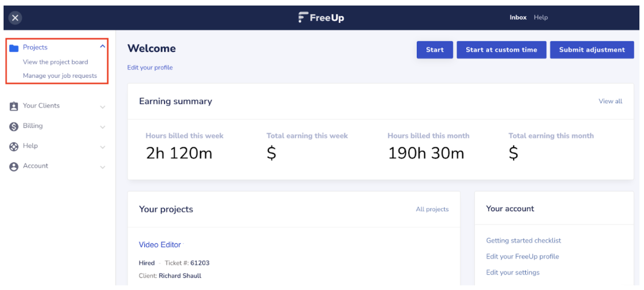Image resolution: width=644 pixels, height=290 pixels.
Task: Click Hours billed this month label
Action: point(428,136)
